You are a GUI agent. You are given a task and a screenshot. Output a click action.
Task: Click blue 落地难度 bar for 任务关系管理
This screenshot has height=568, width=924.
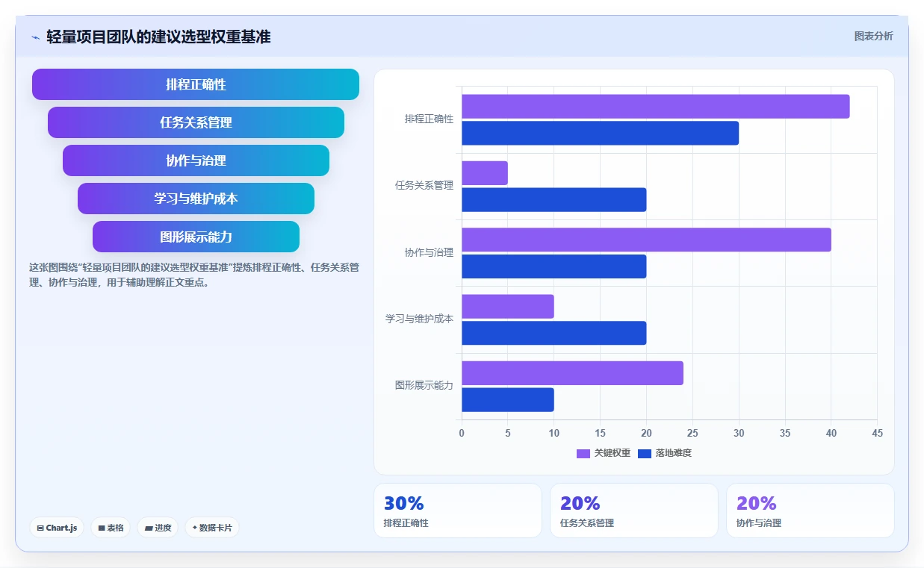click(554, 199)
